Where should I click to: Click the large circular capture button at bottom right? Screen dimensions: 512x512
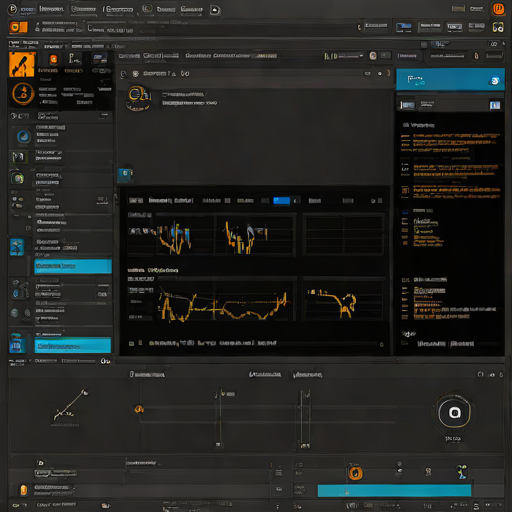pos(454,413)
